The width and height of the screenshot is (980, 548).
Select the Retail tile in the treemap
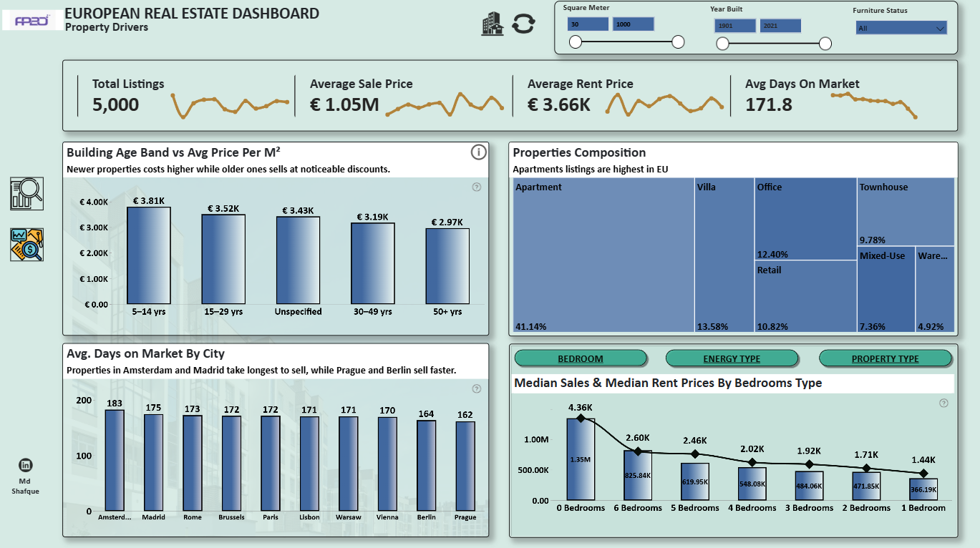click(x=805, y=297)
